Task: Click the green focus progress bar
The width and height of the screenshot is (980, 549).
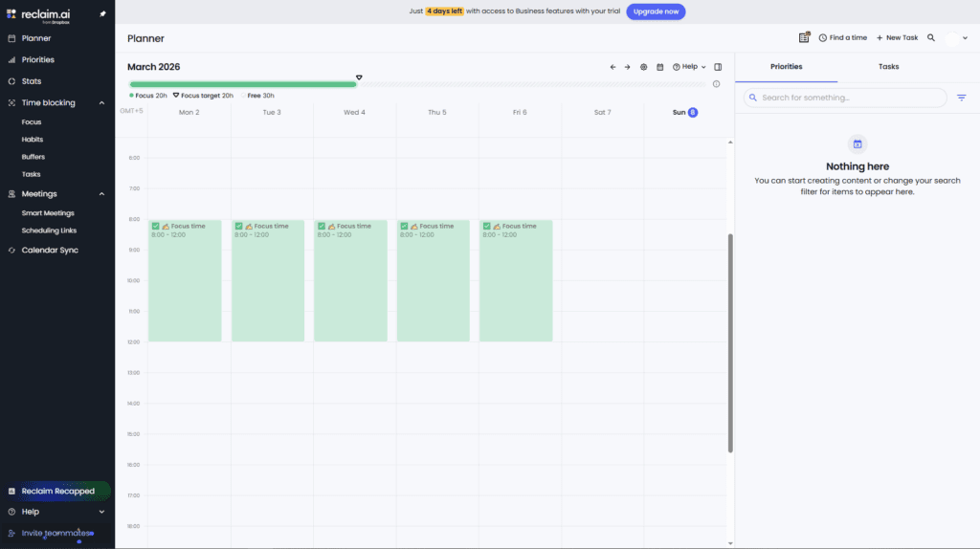Action: point(242,84)
